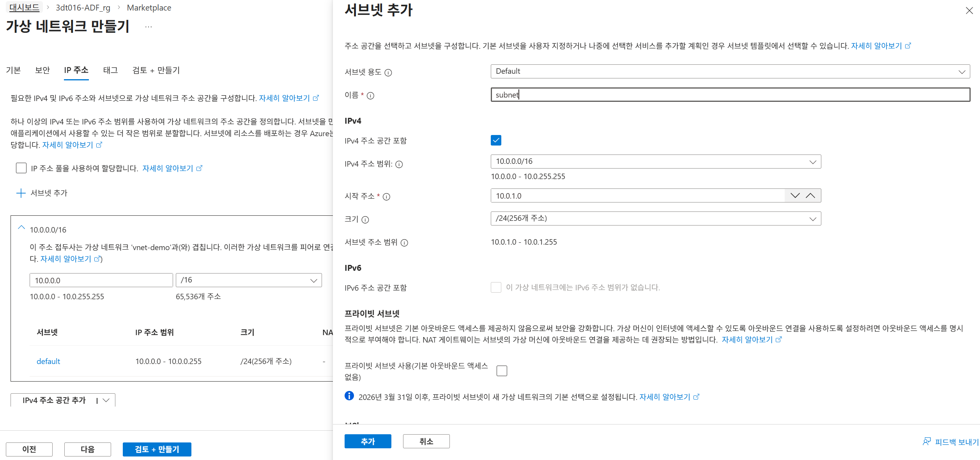980x460 pixels.
Task: Click the 추가 button
Action: click(x=368, y=441)
